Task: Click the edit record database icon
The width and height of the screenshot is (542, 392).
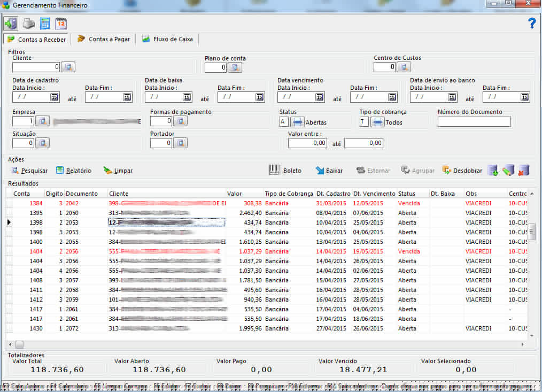Action: [x=508, y=171]
